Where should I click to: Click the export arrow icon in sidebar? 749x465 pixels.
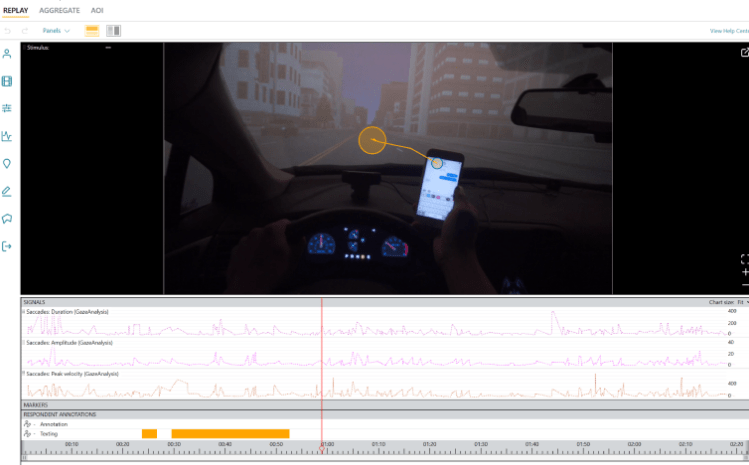[8, 246]
